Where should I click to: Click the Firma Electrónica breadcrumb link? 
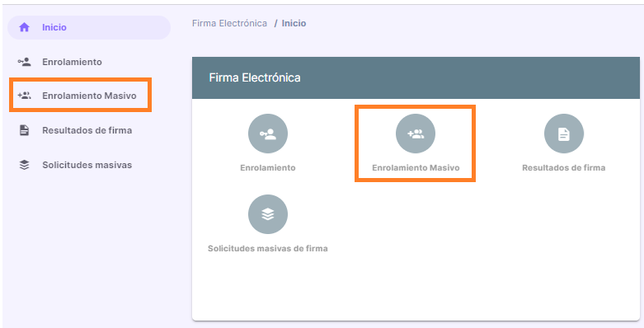(229, 23)
